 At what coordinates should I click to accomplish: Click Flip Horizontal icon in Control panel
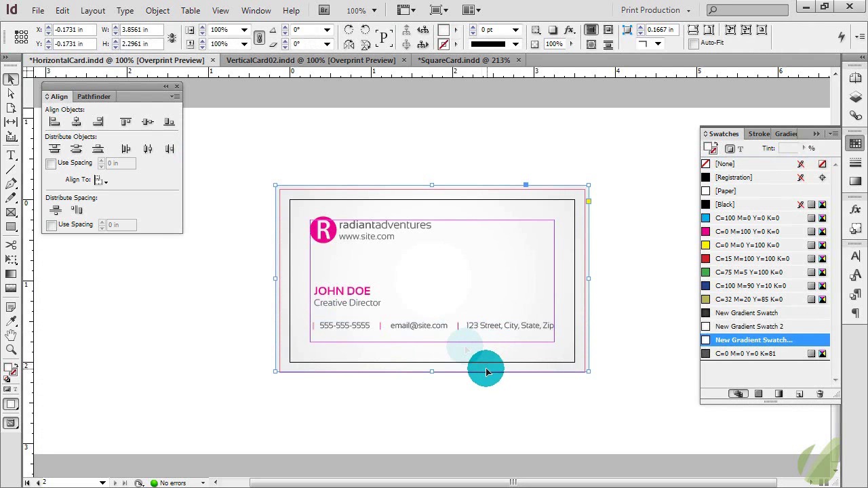coord(349,44)
